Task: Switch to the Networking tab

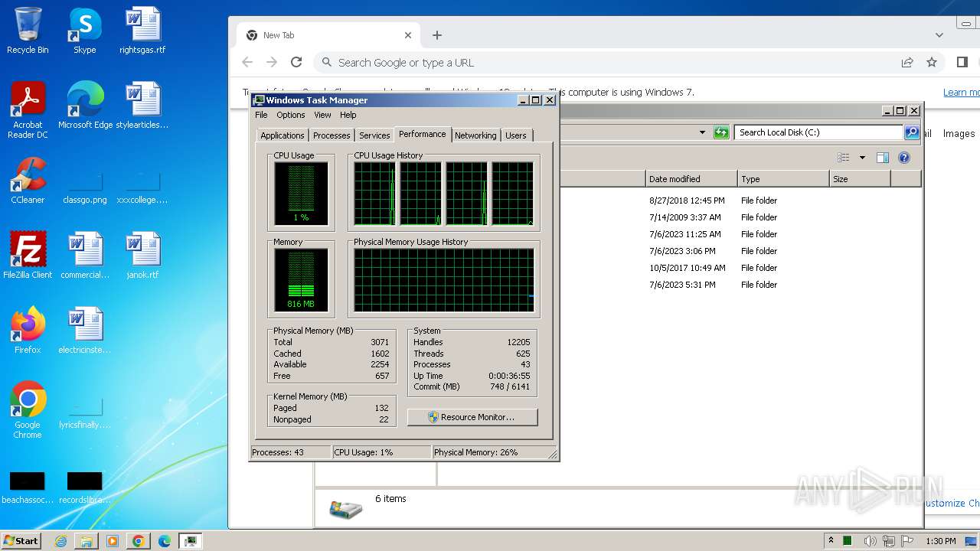Action: [475, 135]
